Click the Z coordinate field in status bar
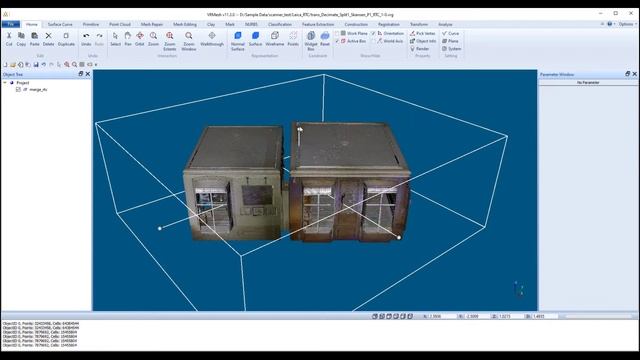Image resolution: width=640 pixels, height=360 pixels. (x=511, y=316)
